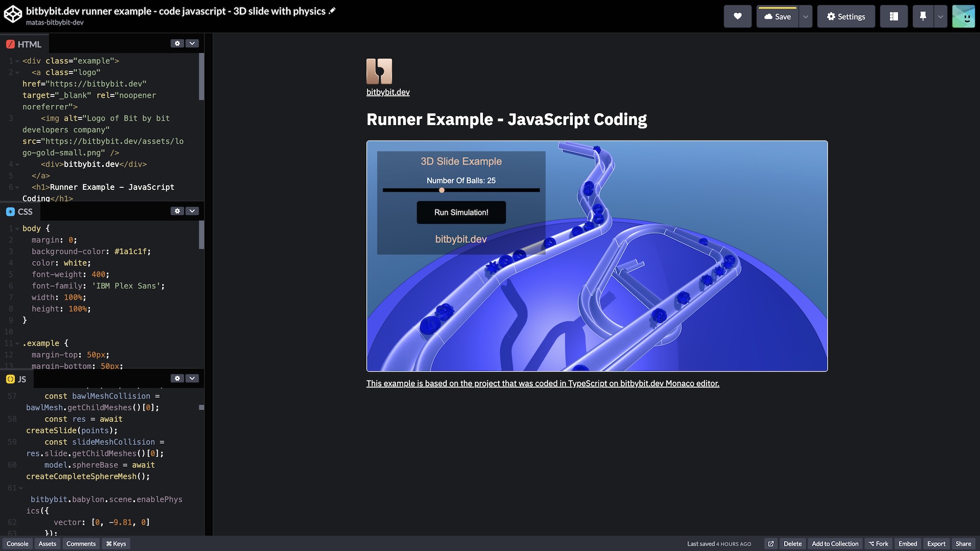Open the pin options dropdown arrow
980x551 pixels.
[940, 16]
